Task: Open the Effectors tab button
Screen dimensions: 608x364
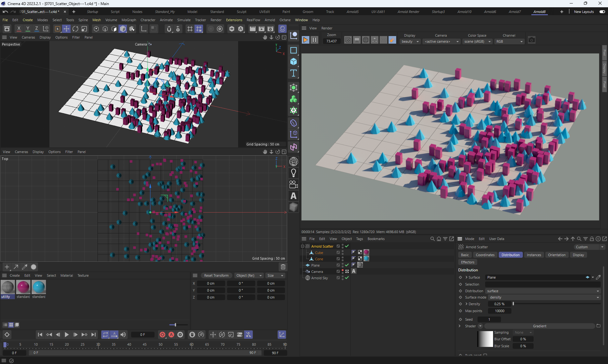Action: click(x=467, y=262)
